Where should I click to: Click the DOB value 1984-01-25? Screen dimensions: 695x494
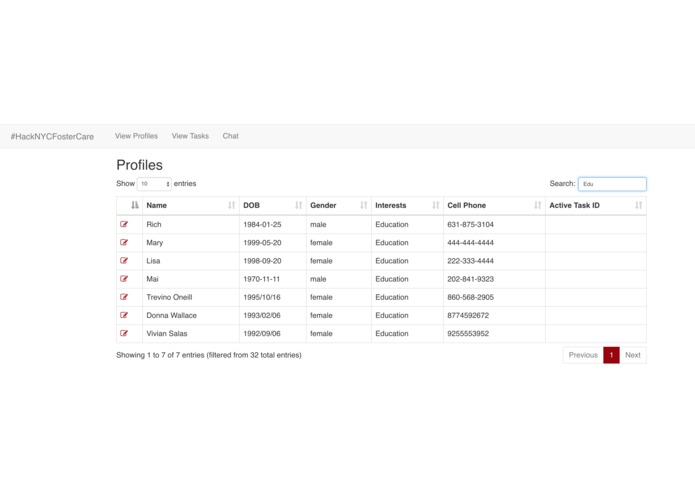[x=262, y=224]
